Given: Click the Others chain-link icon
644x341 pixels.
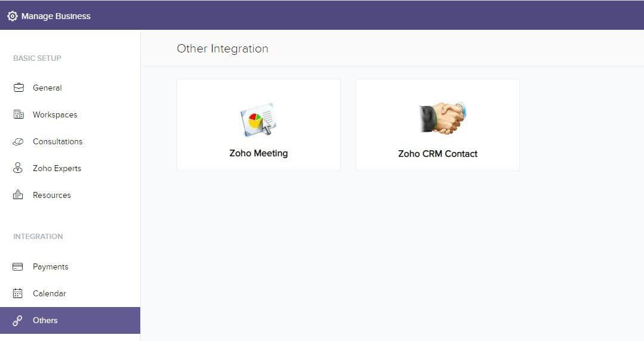Looking at the screenshot, I should click(17, 321).
